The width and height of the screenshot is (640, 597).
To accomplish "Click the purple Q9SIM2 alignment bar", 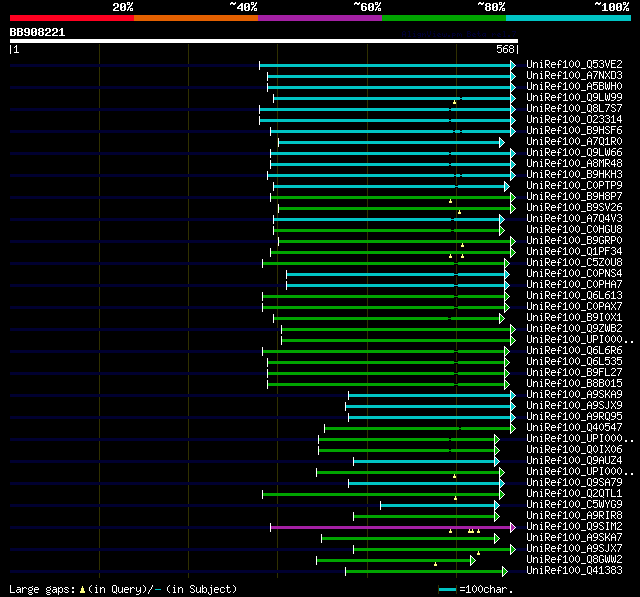I will pos(391,528).
